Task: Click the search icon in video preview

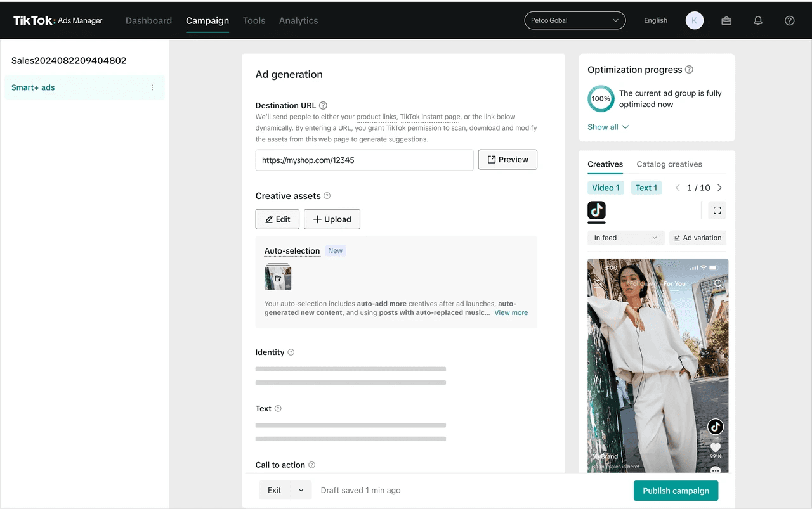Action: click(x=718, y=284)
